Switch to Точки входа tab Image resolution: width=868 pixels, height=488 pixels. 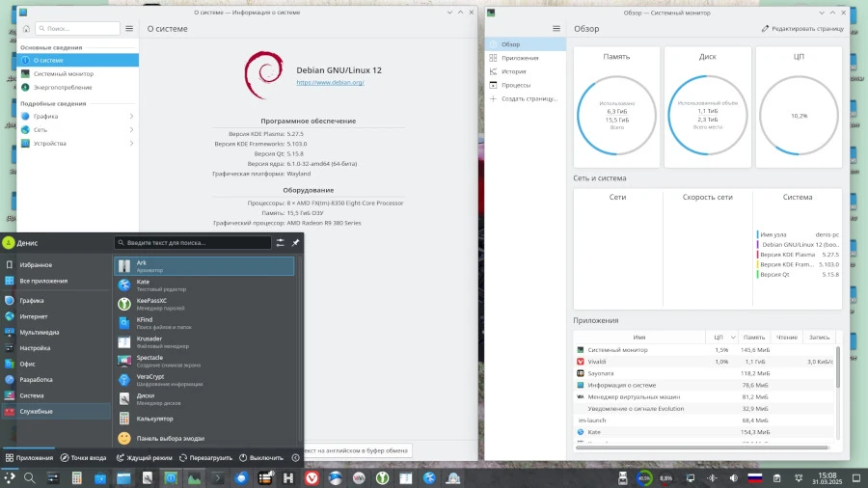coord(83,457)
